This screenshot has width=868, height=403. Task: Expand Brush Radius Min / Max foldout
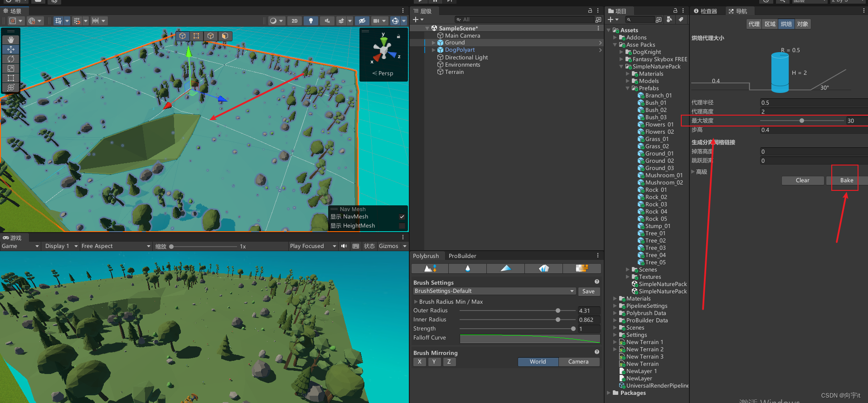(416, 301)
